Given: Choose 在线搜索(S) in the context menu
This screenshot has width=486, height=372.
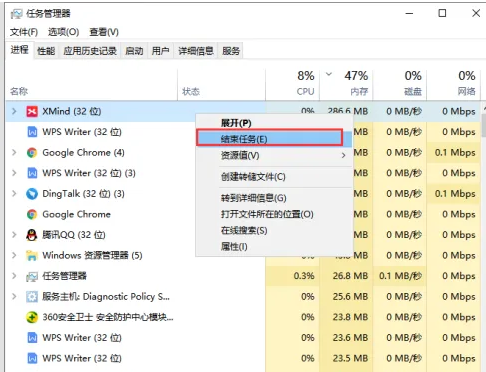Looking at the screenshot, I should (275, 230).
